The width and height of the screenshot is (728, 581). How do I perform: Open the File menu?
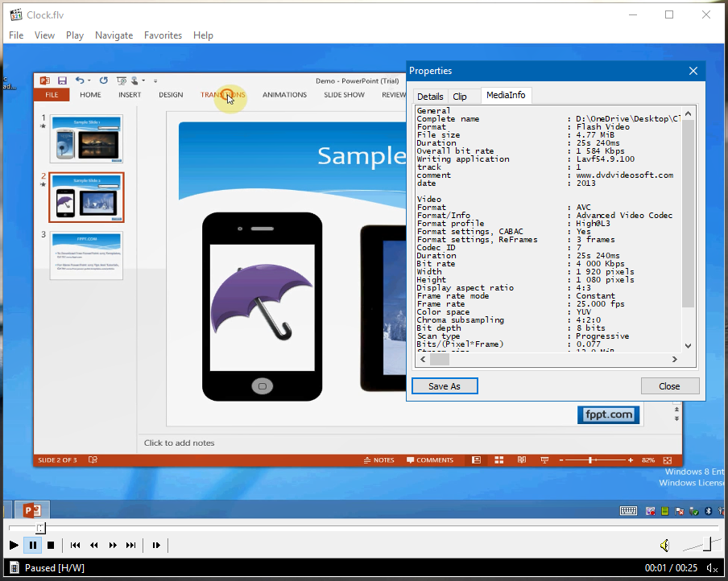[16, 35]
